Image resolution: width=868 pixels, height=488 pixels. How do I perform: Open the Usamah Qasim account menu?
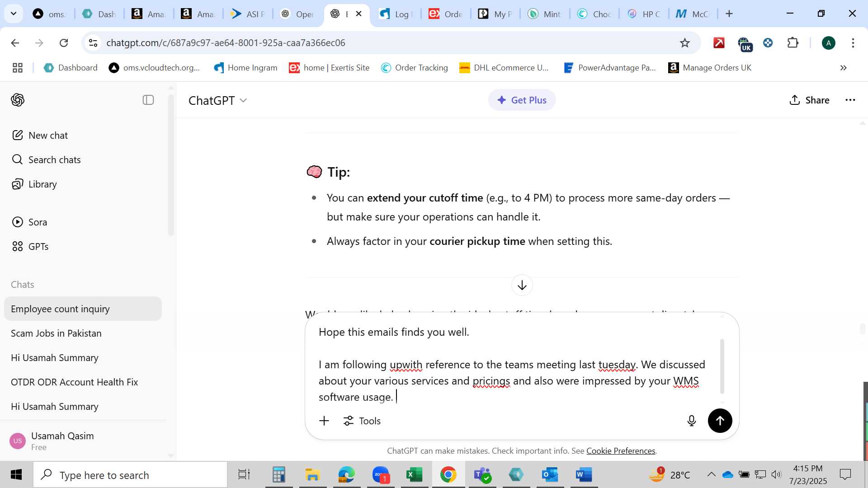click(x=83, y=441)
